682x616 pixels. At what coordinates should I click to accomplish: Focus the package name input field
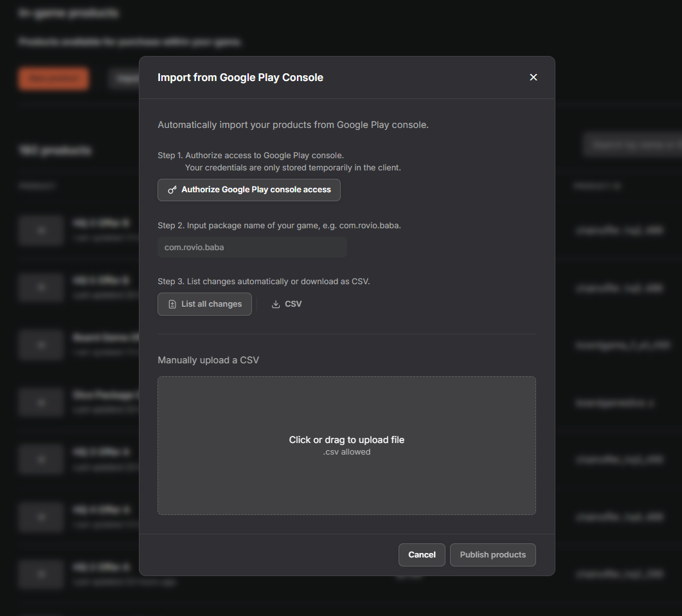(x=252, y=247)
